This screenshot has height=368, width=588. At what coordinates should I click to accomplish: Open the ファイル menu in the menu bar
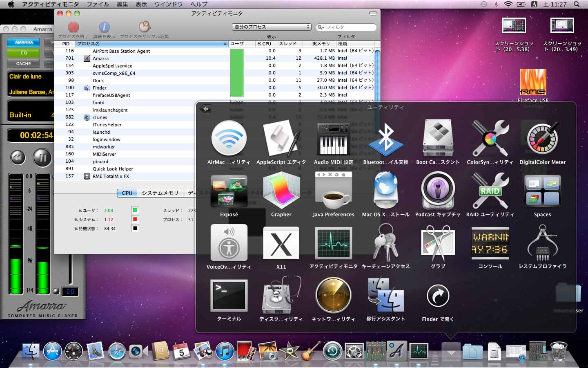(x=98, y=4)
